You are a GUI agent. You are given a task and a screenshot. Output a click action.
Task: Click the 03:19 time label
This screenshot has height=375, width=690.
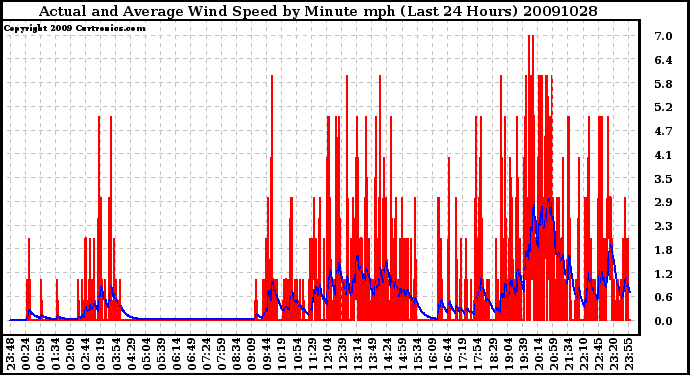point(100,354)
